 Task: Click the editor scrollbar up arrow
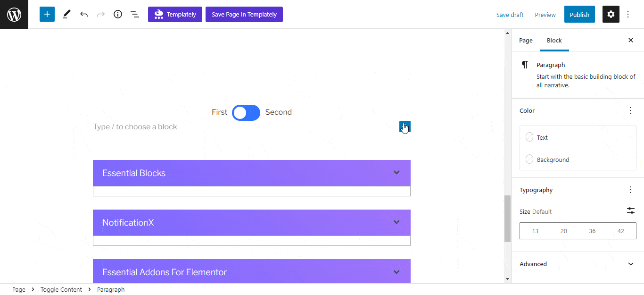tap(508, 33)
